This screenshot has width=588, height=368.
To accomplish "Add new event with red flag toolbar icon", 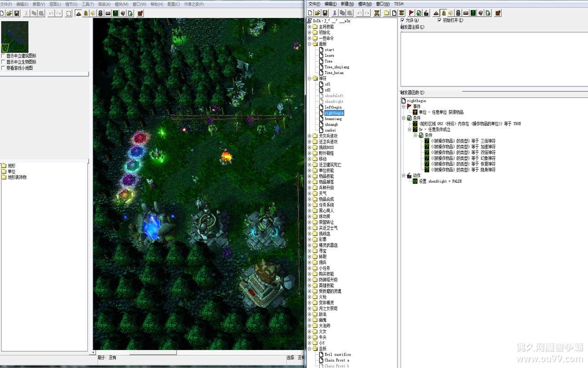I will pyautogui.click(x=412, y=13).
